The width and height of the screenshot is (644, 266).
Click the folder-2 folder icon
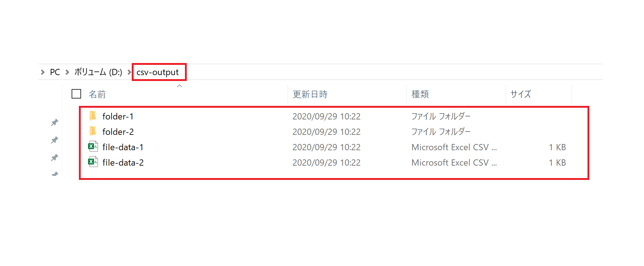pos(93,131)
